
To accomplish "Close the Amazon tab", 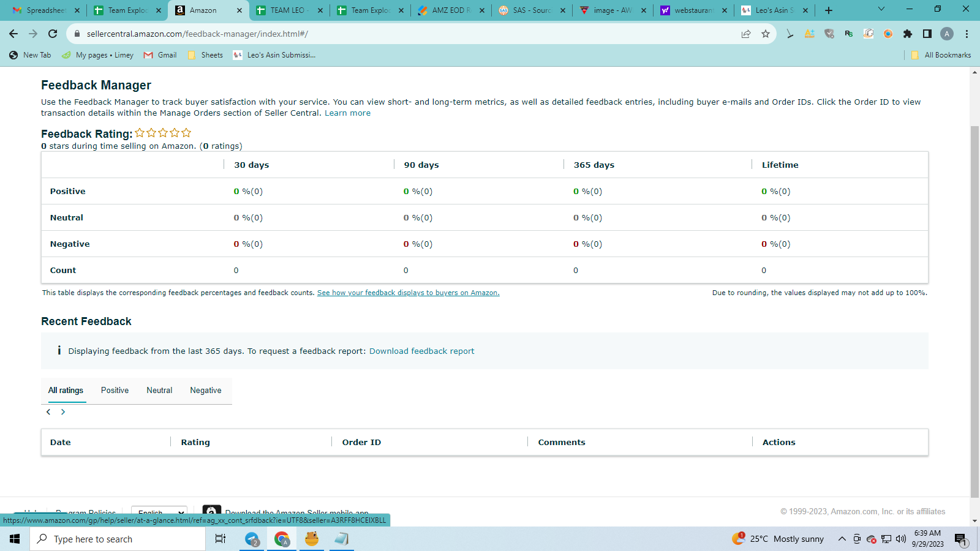I will click(239, 10).
